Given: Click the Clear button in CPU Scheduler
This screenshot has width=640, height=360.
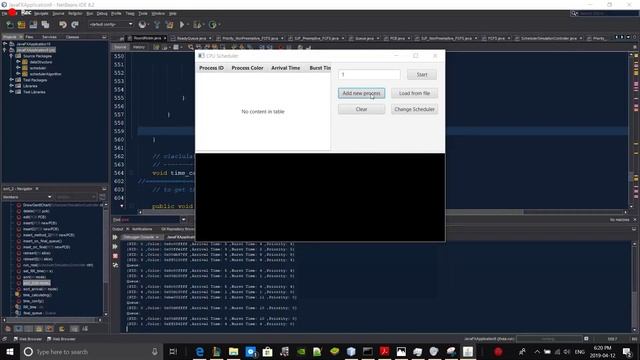Looking at the screenshot, I should pos(361,109).
